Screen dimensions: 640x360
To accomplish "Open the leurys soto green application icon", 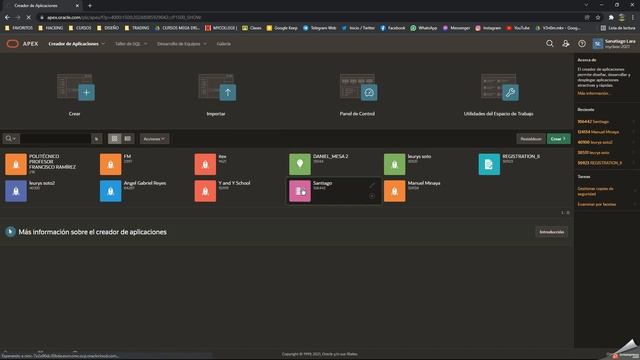I will (x=395, y=164).
